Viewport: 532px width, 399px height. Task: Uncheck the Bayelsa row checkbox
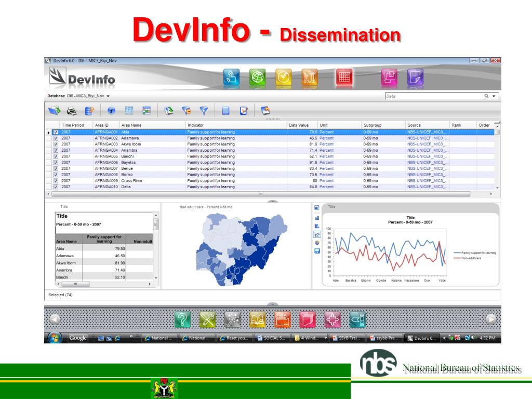pos(56,163)
